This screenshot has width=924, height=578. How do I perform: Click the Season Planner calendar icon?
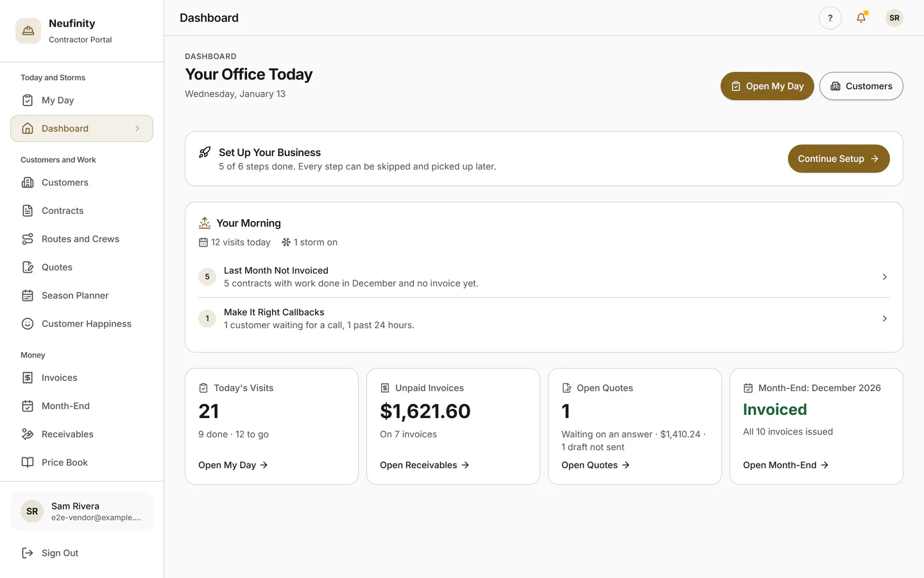28,295
